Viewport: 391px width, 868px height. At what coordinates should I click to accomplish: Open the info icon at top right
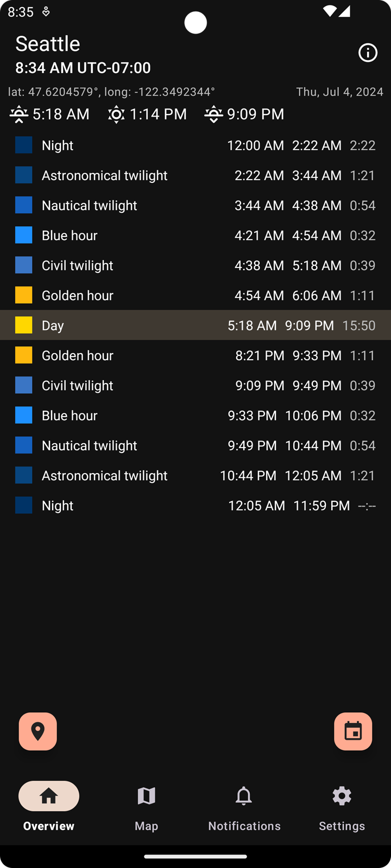(368, 53)
